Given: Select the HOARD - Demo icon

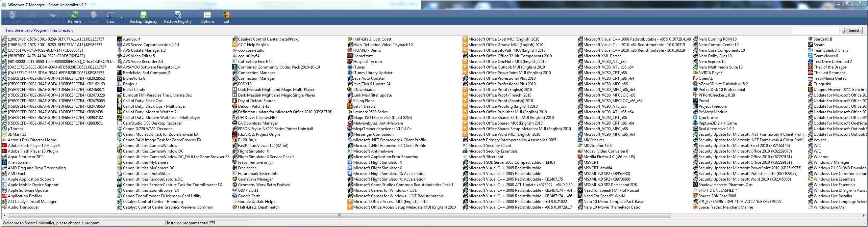Looking at the screenshot, I should point(350,51).
